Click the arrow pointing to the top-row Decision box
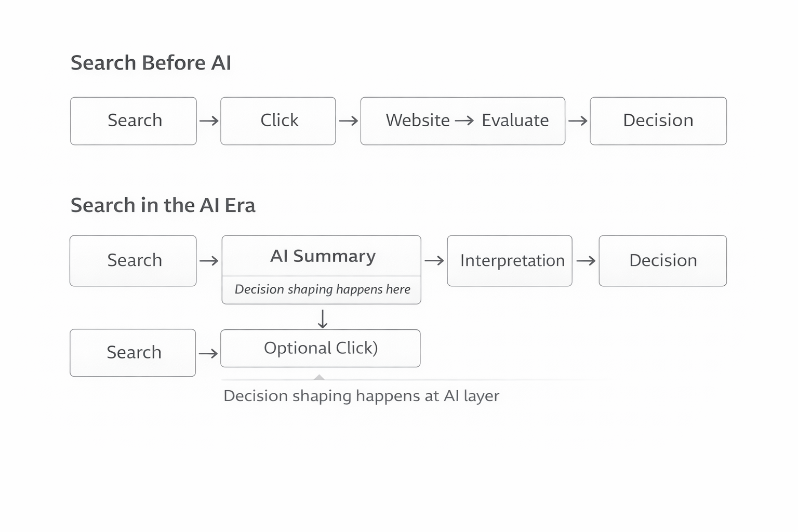The width and height of the screenshot is (798, 532). tap(578, 121)
